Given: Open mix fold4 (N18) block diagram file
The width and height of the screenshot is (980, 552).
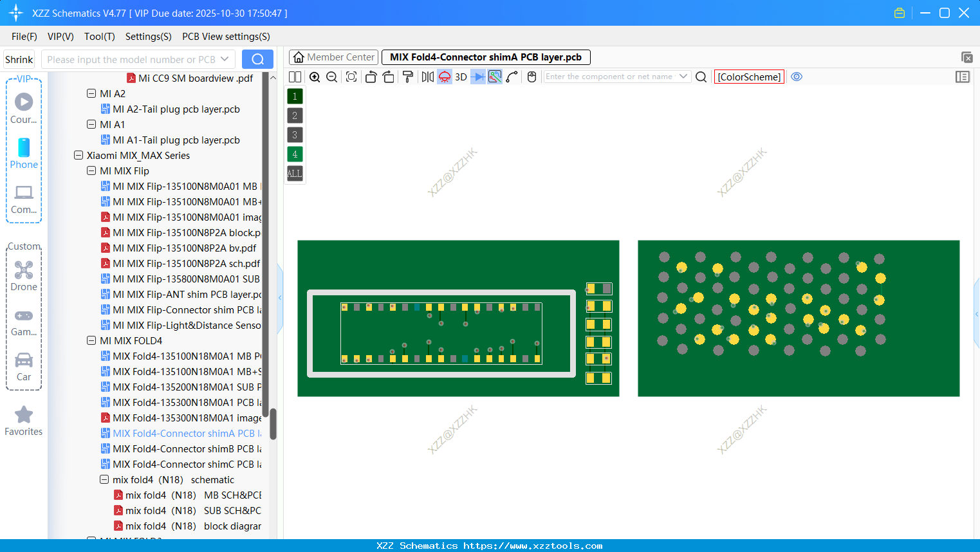Looking at the screenshot, I should click(188, 526).
